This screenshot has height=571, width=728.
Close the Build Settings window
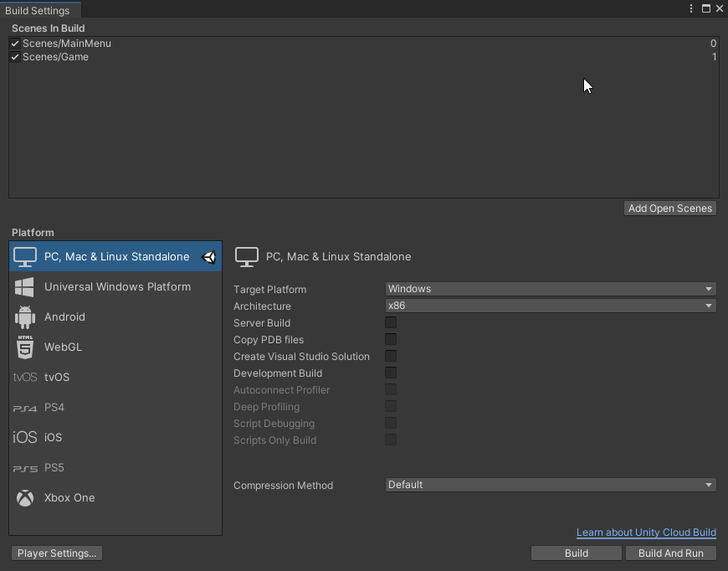[719, 8]
